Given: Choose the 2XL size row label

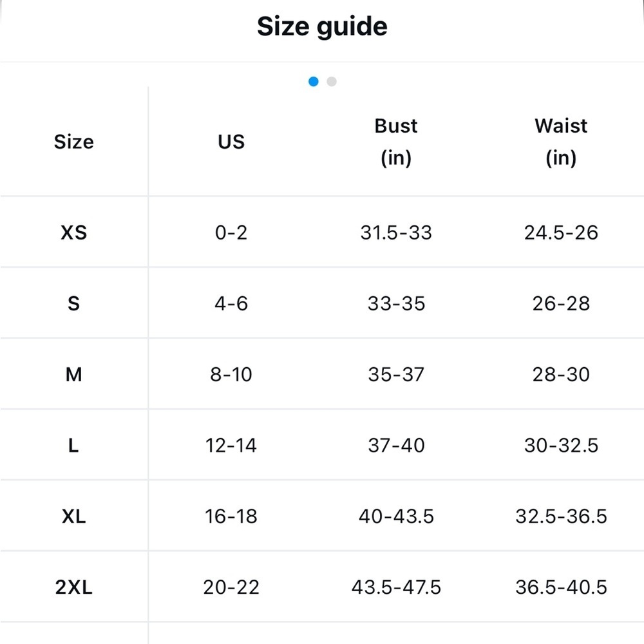Looking at the screenshot, I should pos(74,587).
